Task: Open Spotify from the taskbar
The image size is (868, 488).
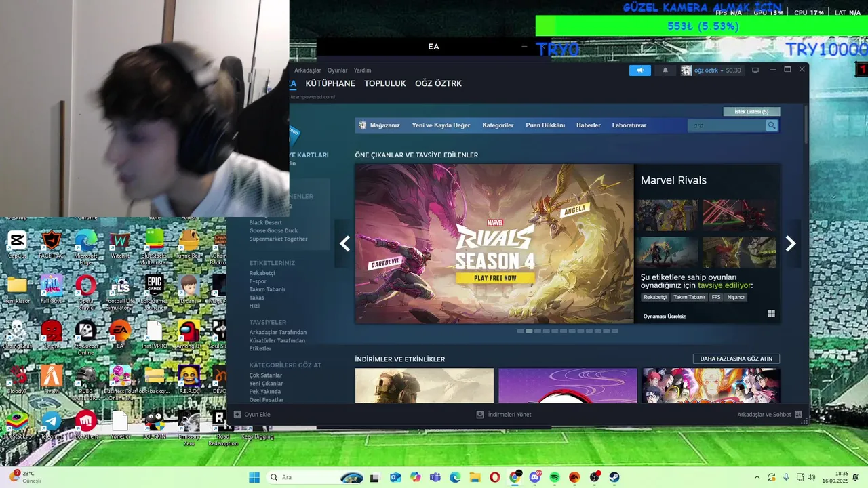Action: [555, 477]
